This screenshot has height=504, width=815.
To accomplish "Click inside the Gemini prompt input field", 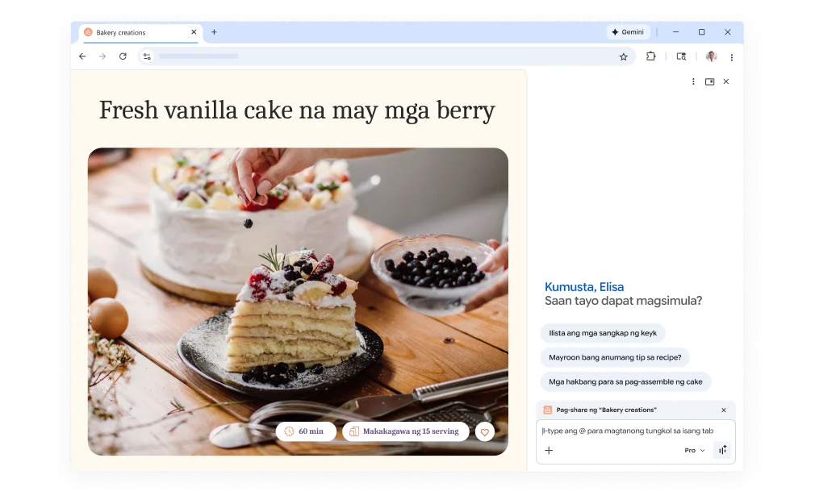I will click(x=629, y=431).
